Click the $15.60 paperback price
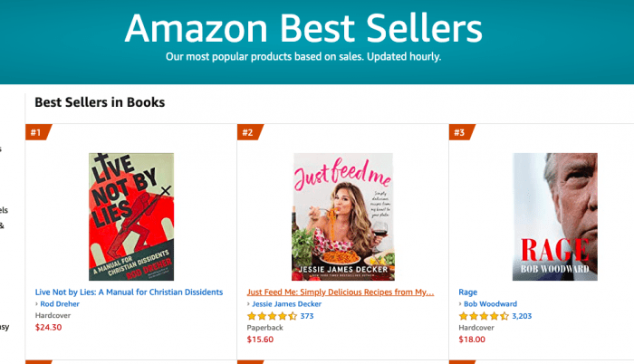 click(x=261, y=340)
